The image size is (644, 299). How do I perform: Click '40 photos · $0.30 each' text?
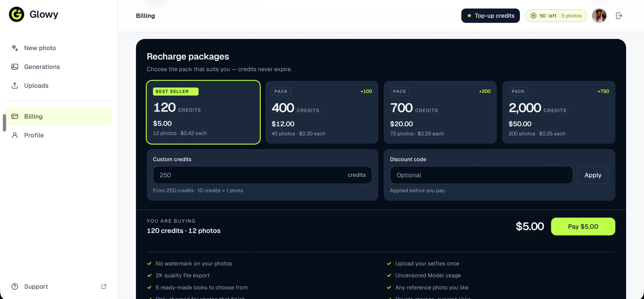pyautogui.click(x=298, y=134)
